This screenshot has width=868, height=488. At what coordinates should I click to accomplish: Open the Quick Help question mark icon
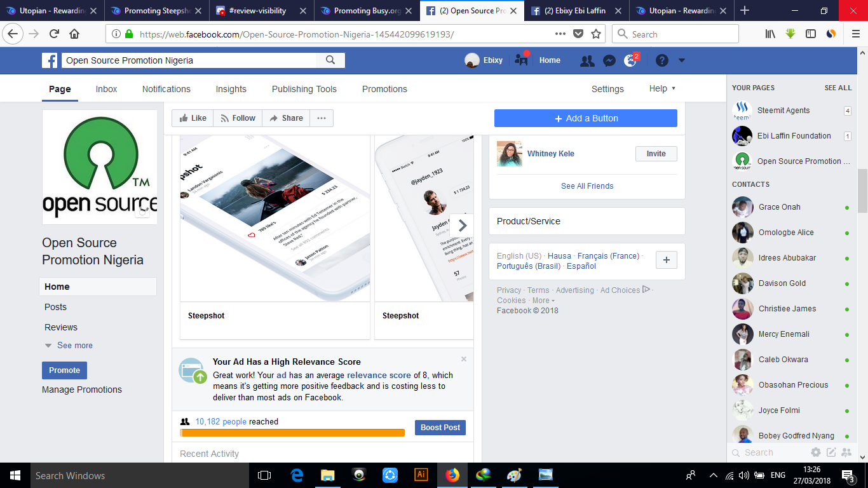pos(662,60)
